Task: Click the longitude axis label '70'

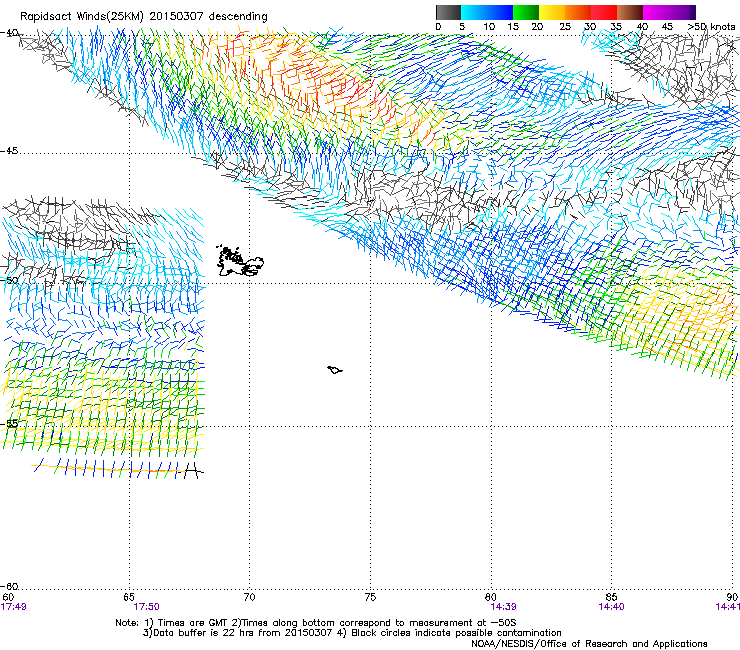Action: [249, 597]
